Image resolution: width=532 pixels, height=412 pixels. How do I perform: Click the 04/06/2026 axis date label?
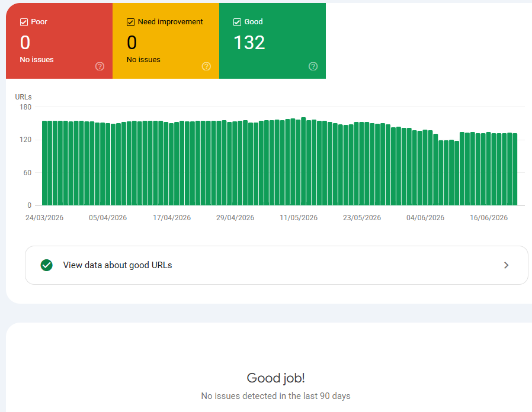(425, 218)
